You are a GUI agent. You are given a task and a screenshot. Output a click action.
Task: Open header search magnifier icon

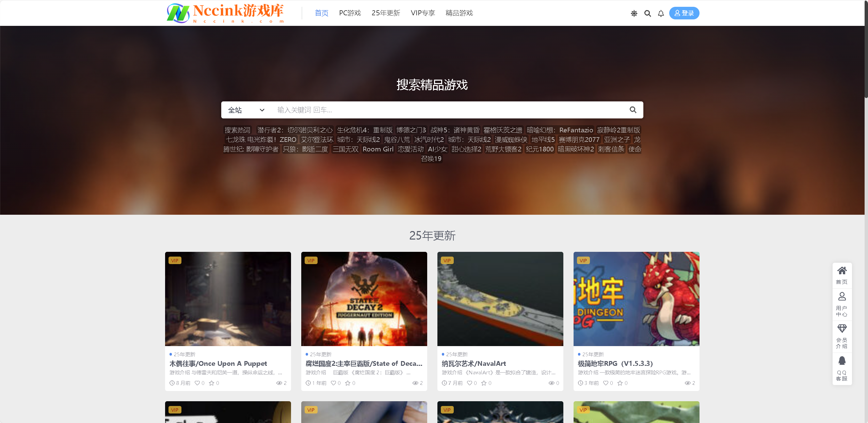point(647,13)
